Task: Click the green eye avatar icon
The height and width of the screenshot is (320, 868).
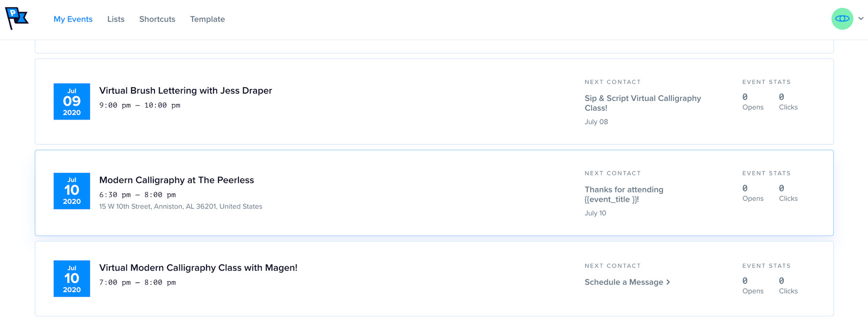Action: pyautogui.click(x=842, y=19)
